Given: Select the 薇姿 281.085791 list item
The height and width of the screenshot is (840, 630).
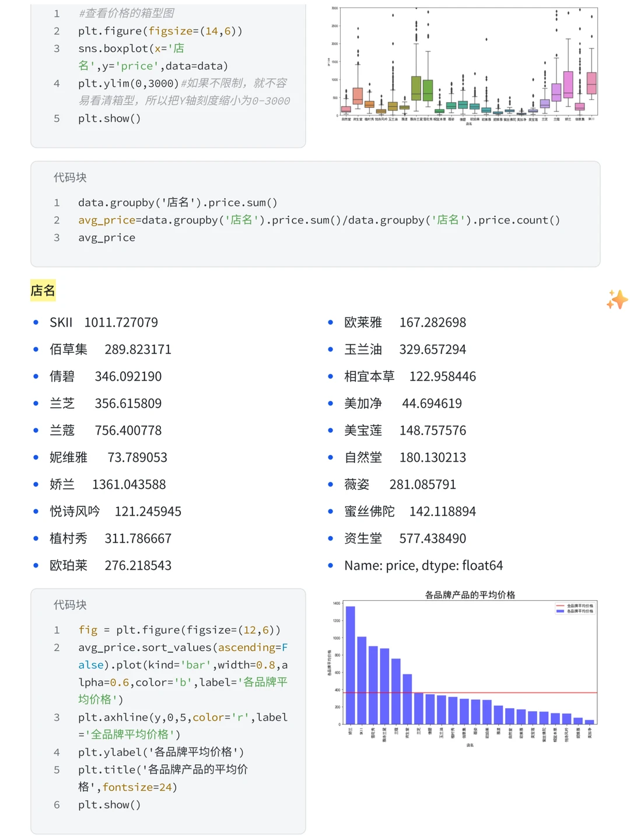Looking at the screenshot, I should (x=400, y=484).
